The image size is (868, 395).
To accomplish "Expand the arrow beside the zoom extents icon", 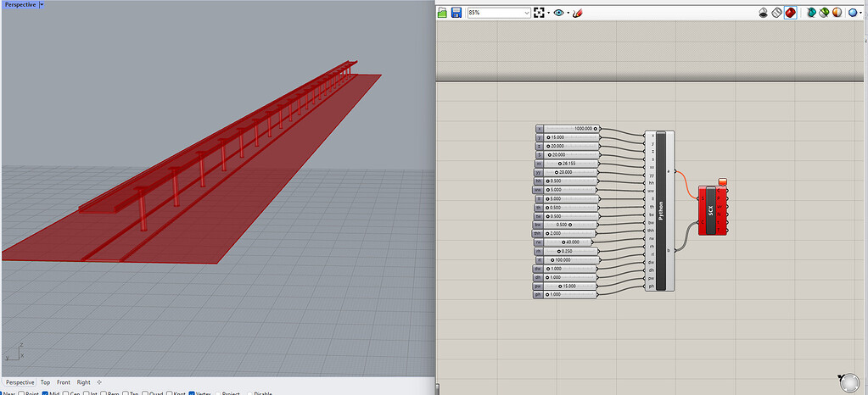I will 549,13.
